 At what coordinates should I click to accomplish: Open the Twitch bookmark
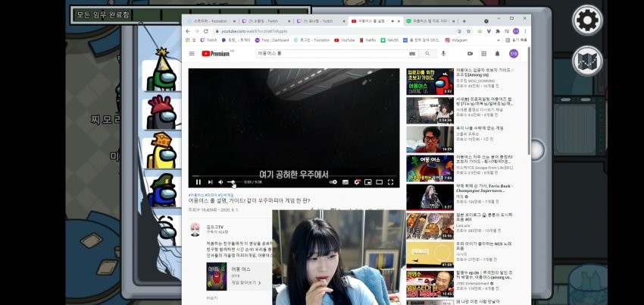pyautogui.click(x=208, y=40)
